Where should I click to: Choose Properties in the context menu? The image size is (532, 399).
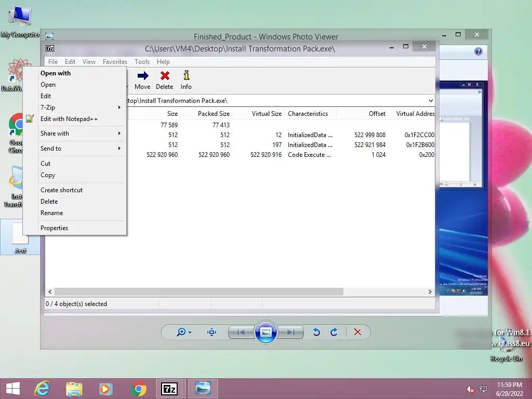pyautogui.click(x=82, y=228)
